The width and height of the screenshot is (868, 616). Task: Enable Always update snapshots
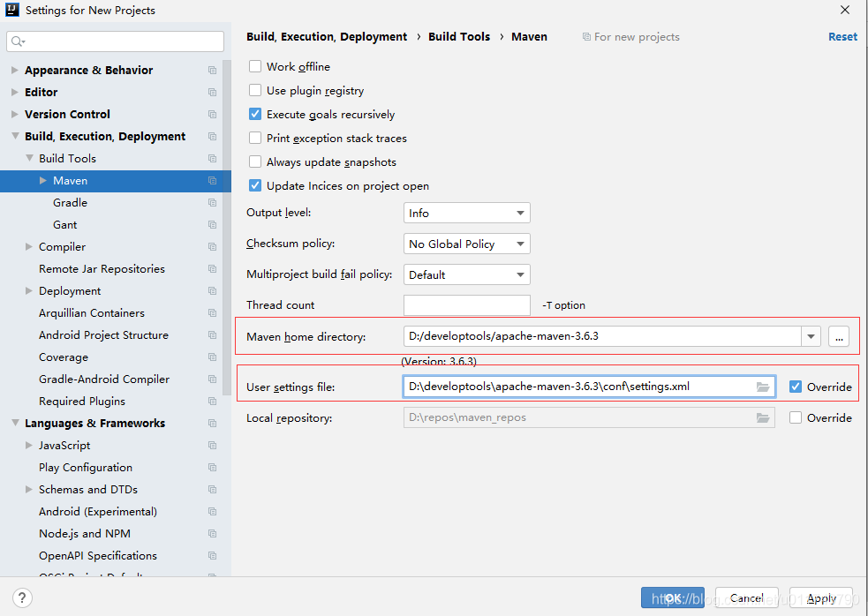point(255,162)
